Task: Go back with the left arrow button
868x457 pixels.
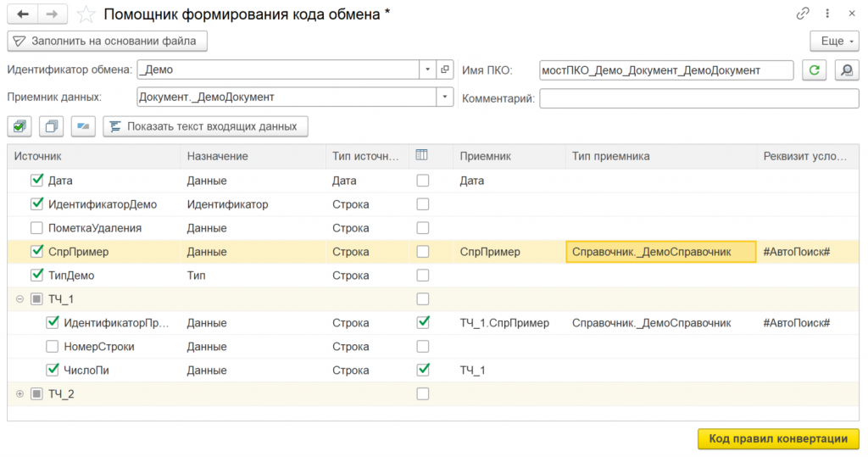Action: click(23, 14)
